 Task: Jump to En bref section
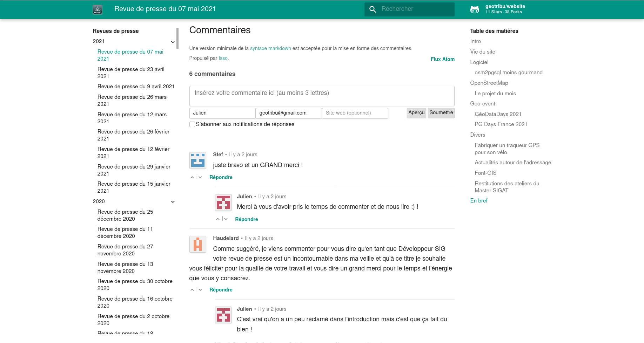pos(479,201)
